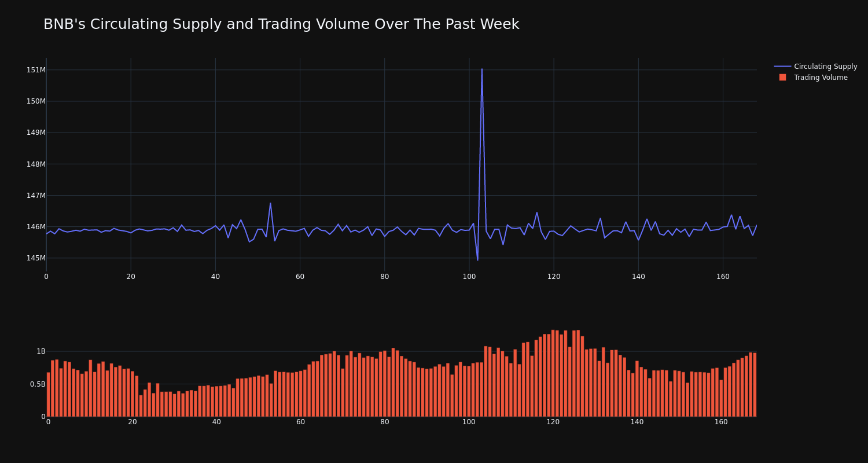The height and width of the screenshot is (463, 868).
Task: Click the chart title text
Action: coord(281,24)
